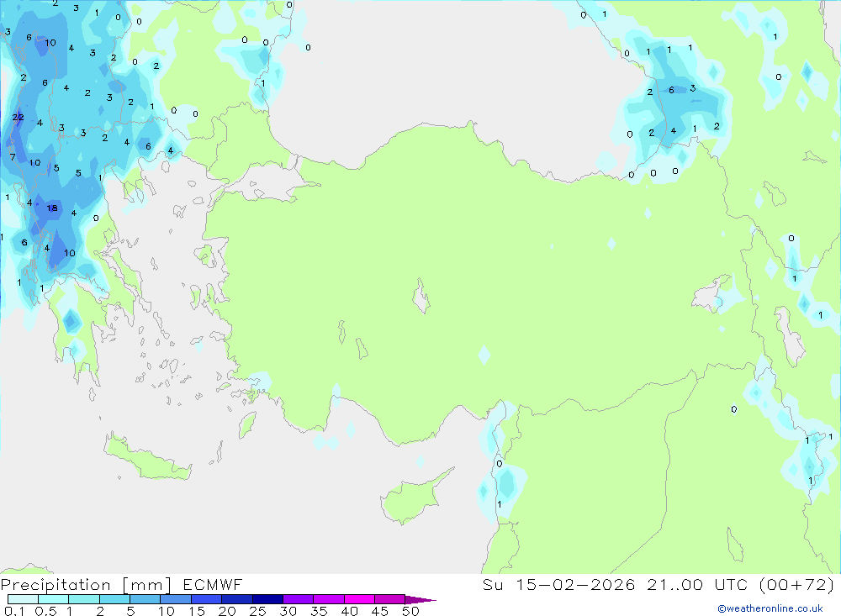841x616 pixels.
Task: Select the 'Su 15-02-2026' date text
Action: point(558,584)
